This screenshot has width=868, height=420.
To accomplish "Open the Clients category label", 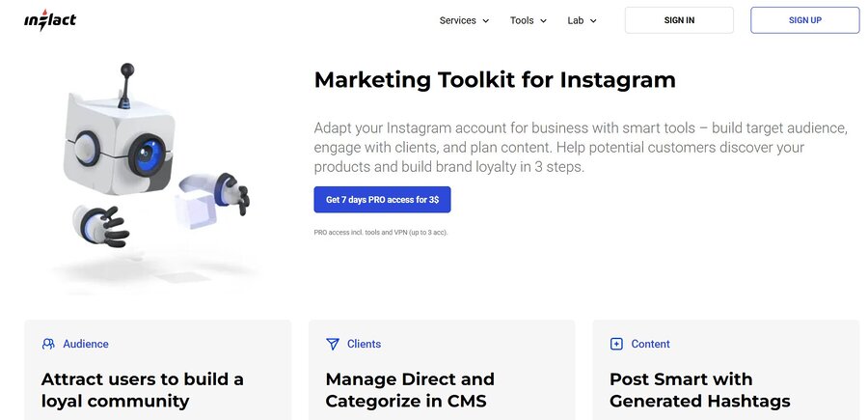I will coord(364,344).
